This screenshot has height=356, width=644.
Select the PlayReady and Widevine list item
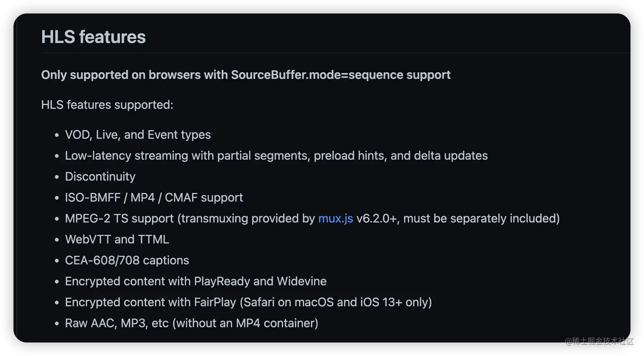(195, 281)
